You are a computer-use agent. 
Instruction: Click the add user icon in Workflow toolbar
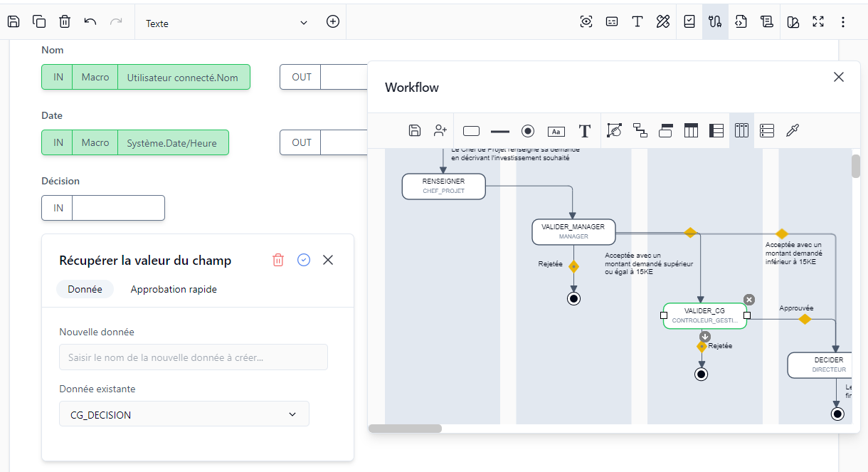coord(440,130)
